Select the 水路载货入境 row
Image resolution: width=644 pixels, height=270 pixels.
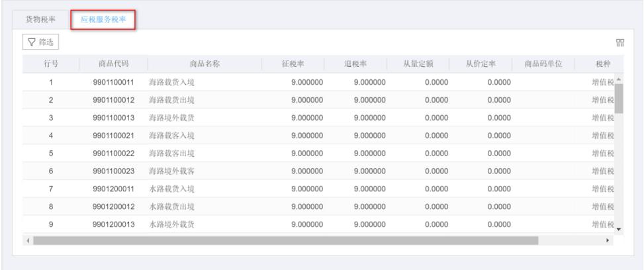click(171, 189)
